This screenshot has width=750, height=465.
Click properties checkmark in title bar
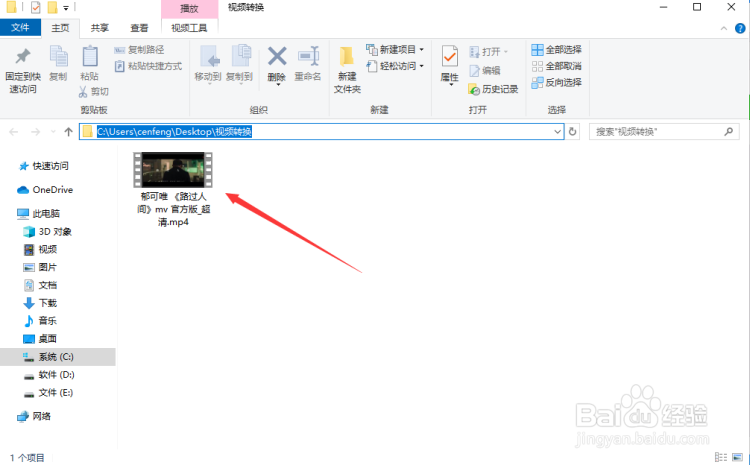pyautogui.click(x=35, y=7)
